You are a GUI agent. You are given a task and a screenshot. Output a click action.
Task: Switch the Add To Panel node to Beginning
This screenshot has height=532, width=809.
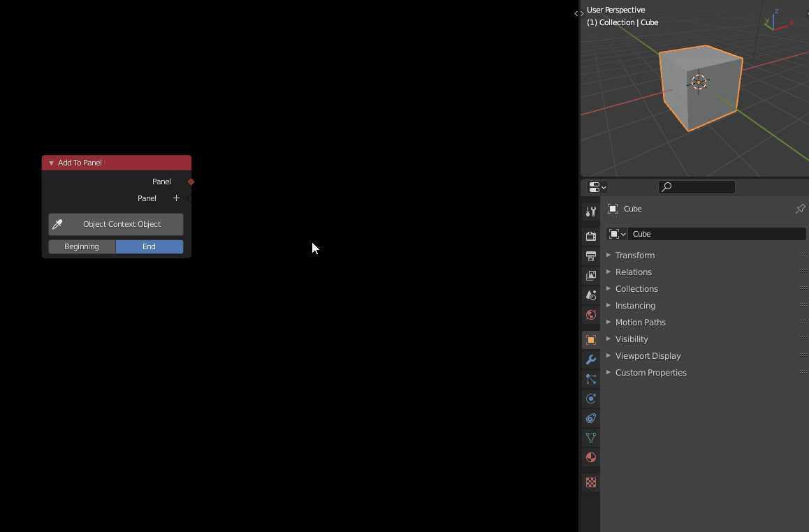82,246
